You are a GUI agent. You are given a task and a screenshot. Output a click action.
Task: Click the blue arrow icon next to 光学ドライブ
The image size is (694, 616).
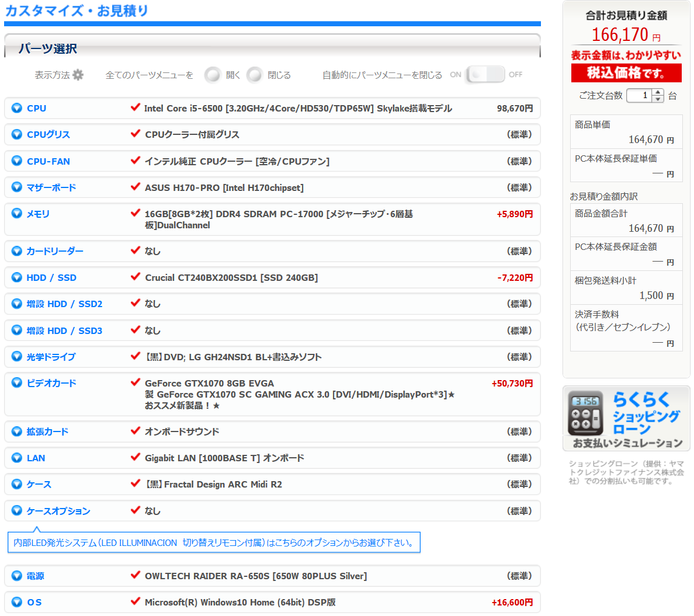pyautogui.click(x=17, y=357)
